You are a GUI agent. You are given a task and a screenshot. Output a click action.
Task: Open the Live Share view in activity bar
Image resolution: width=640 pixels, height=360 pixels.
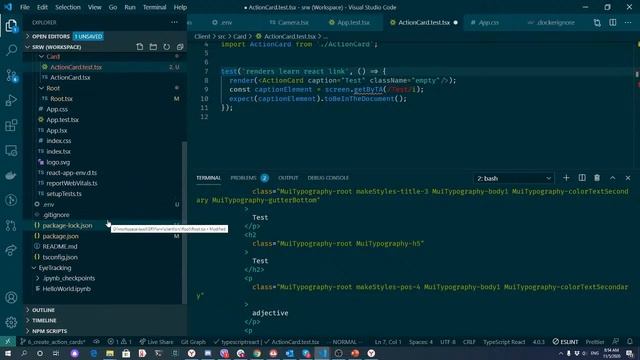tap(11, 250)
